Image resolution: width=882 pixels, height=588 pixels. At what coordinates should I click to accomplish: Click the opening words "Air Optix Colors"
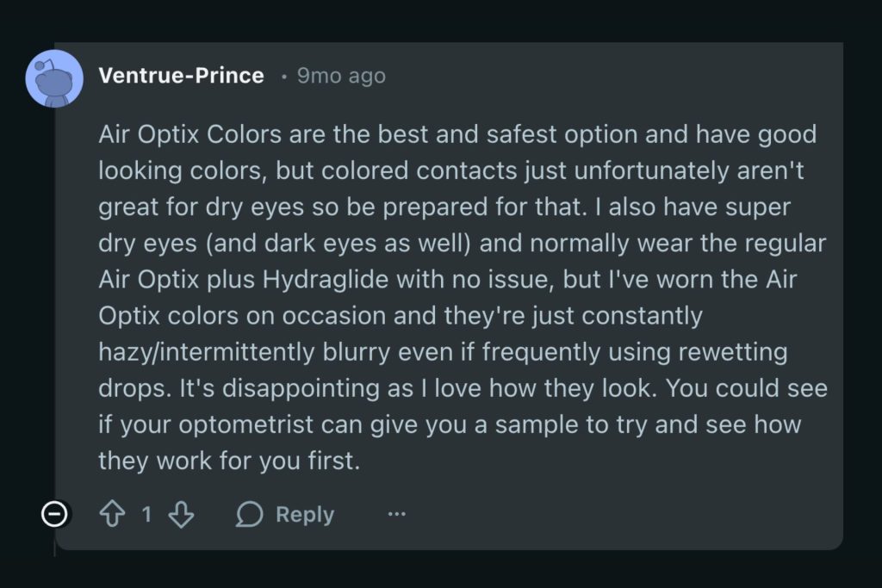click(173, 135)
